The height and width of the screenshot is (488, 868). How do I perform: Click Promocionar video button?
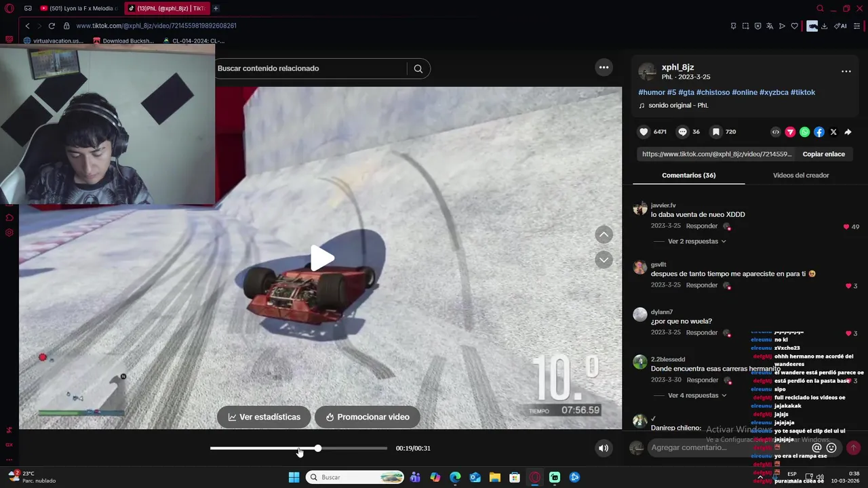coord(367,417)
